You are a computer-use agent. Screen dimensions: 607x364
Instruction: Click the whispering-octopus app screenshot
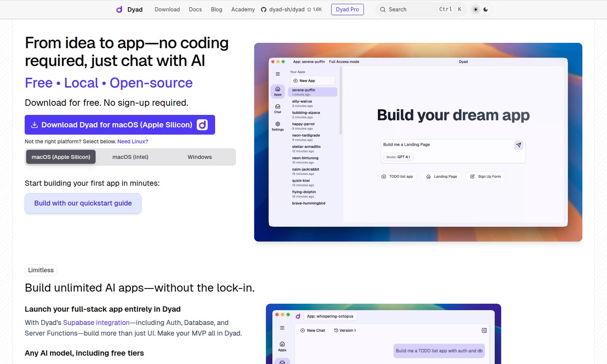coord(384,334)
